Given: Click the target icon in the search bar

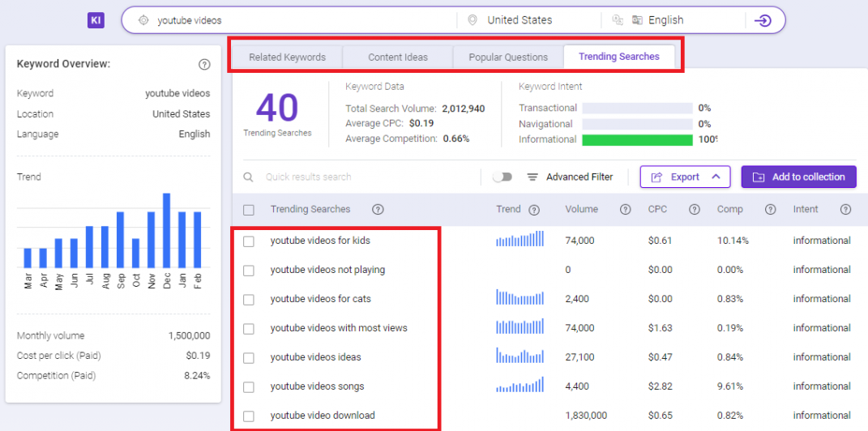Looking at the screenshot, I should coord(143,20).
